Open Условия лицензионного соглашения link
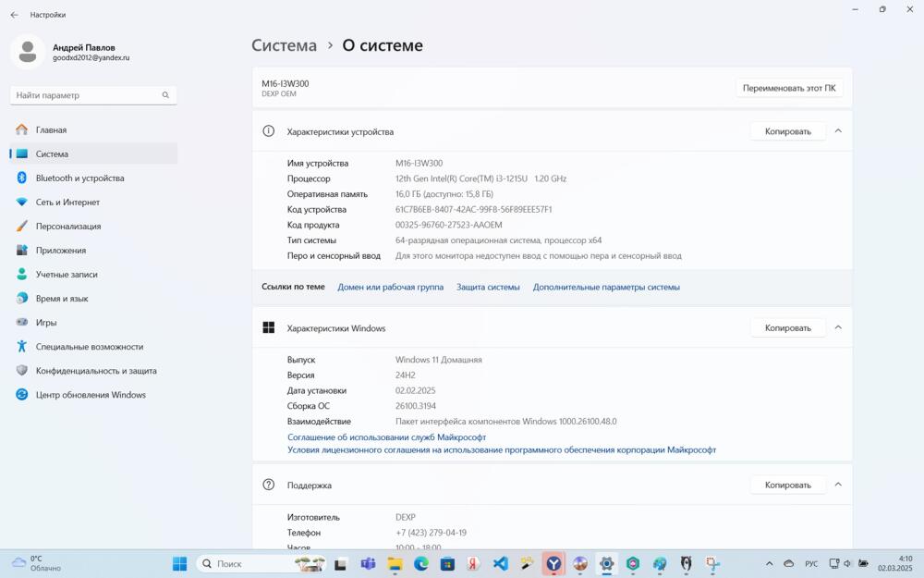Image resolution: width=924 pixels, height=578 pixels. pyautogui.click(x=502, y=450)
